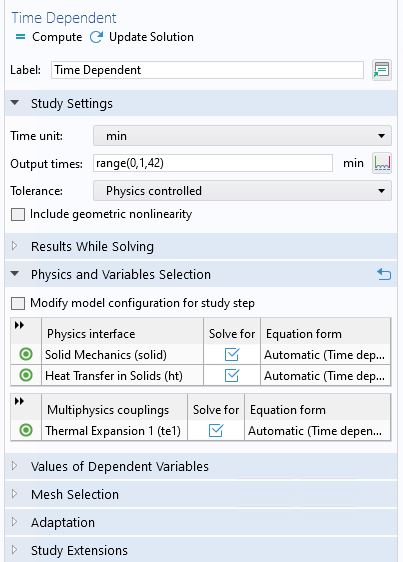Click the Output times input field
403x562 pixels.
(x=213, y=163)
